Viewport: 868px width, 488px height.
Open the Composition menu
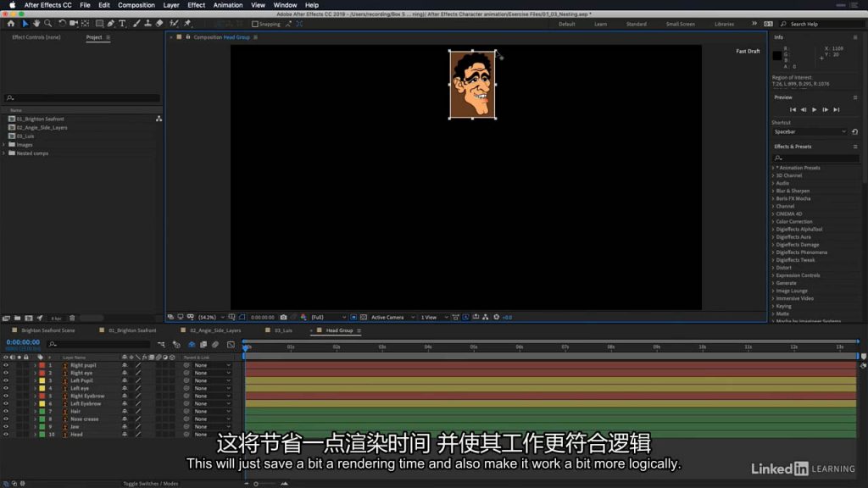click(136, 5)
